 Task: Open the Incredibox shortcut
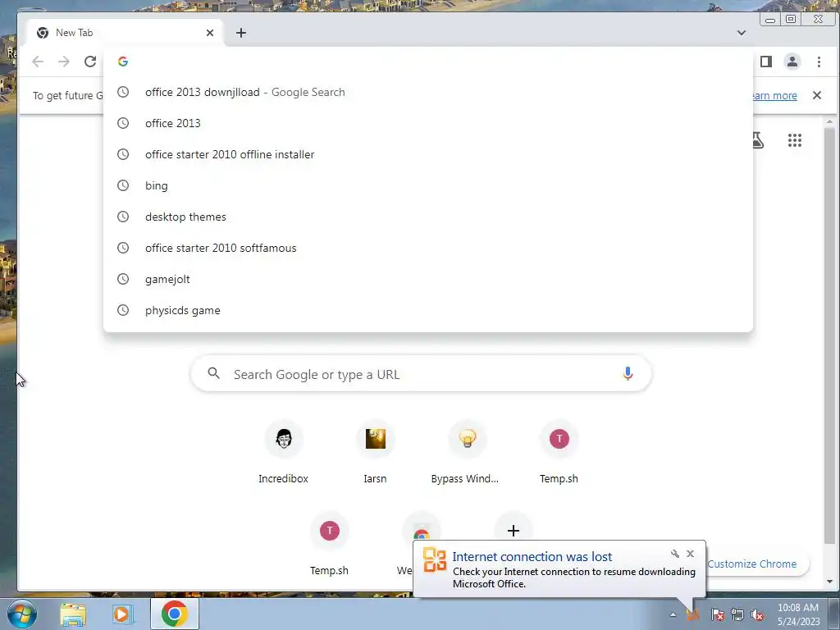[283, 454]
